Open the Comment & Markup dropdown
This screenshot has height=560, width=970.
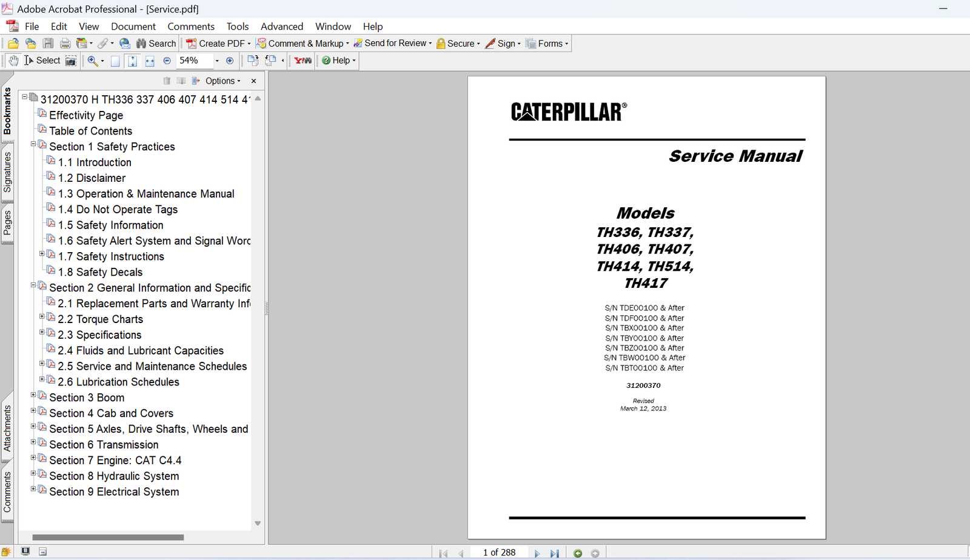point(303,44)
